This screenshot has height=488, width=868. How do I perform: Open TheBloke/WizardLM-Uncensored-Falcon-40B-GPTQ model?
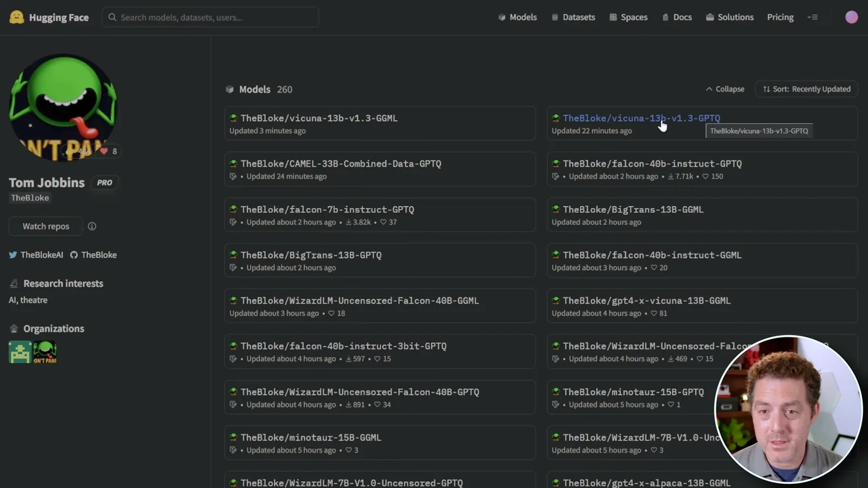(x=380, y=397)
